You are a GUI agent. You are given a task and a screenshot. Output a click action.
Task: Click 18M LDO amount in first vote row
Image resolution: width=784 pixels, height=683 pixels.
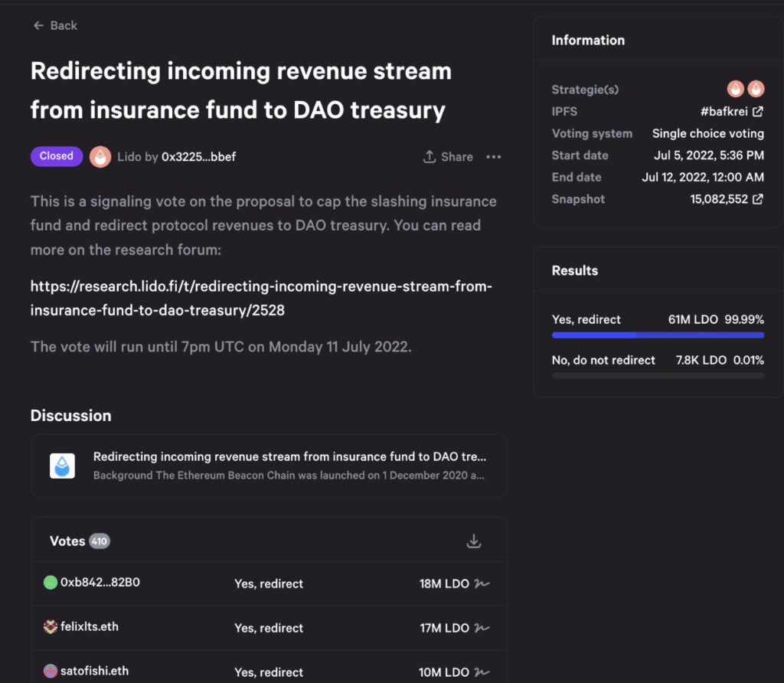coord(444,583)
